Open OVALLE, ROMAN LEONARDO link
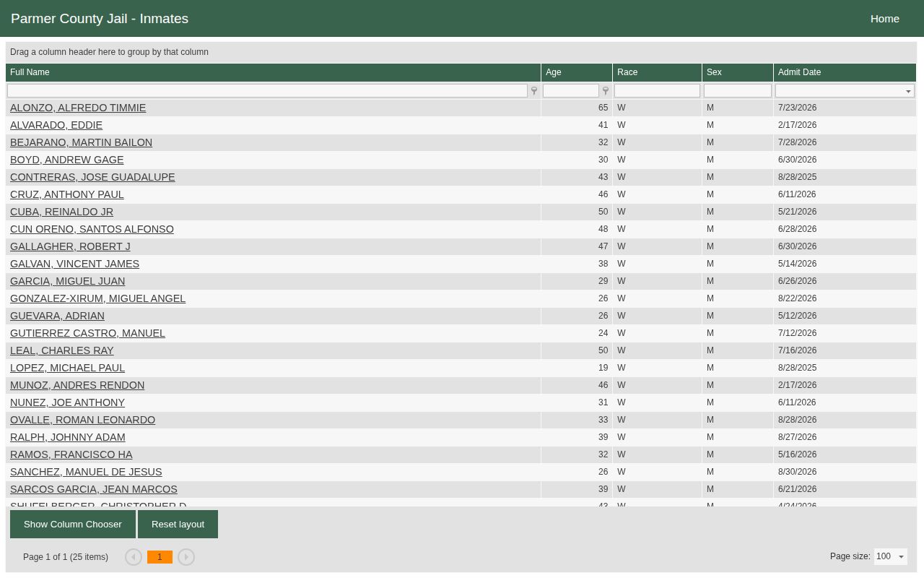Image resolution: width=924 pixels, height=578 pixels. pyautogui.click(x=82, y=420)
